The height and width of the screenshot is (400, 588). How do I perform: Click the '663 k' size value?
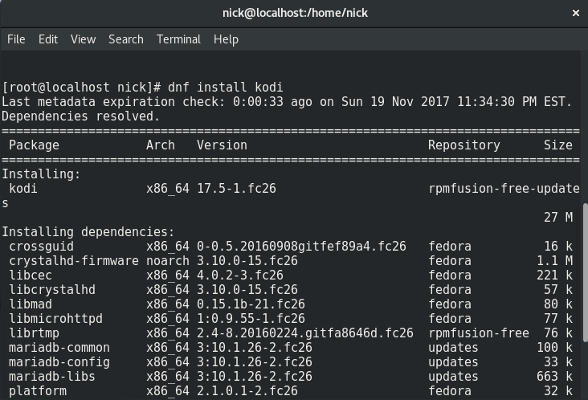tap(555, 376)
